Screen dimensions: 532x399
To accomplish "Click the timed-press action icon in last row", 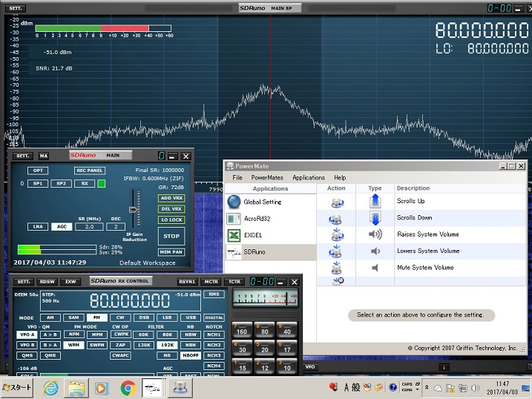I will [338, 281].
